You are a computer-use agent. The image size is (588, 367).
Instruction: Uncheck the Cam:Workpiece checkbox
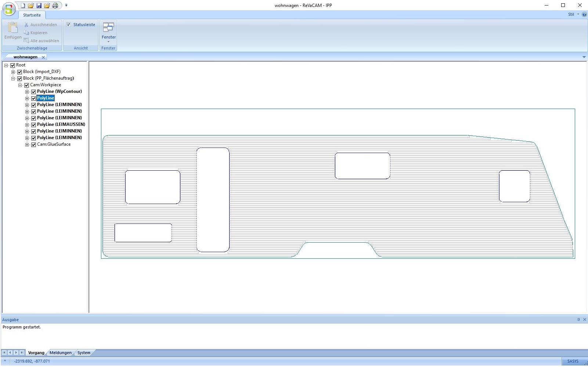pos(26,85)
